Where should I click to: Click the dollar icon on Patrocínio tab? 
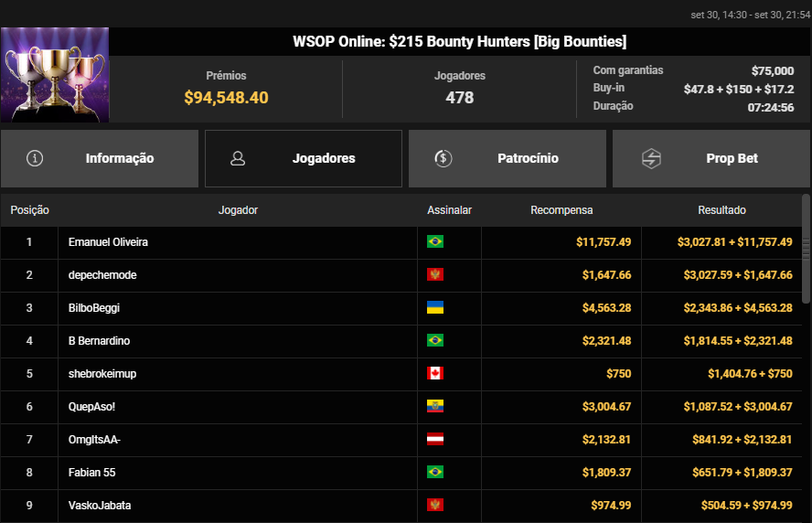[x=443, y=158]
